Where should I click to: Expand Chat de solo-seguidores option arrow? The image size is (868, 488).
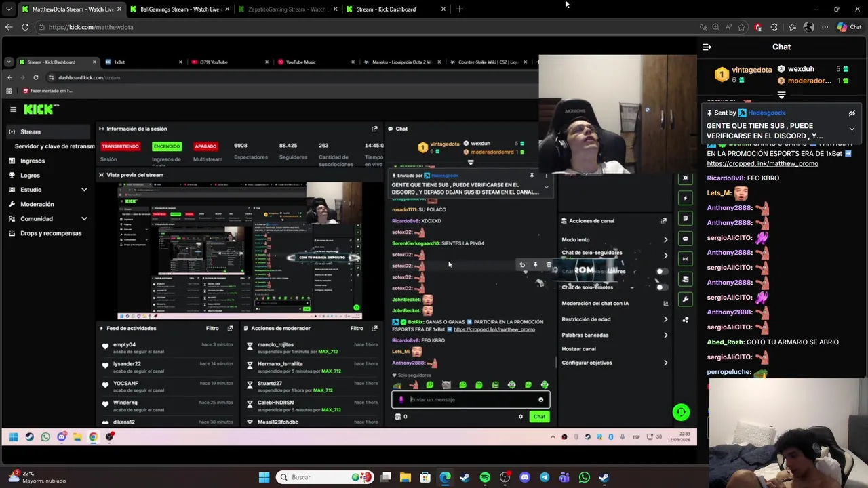click(x=665, y=256)
